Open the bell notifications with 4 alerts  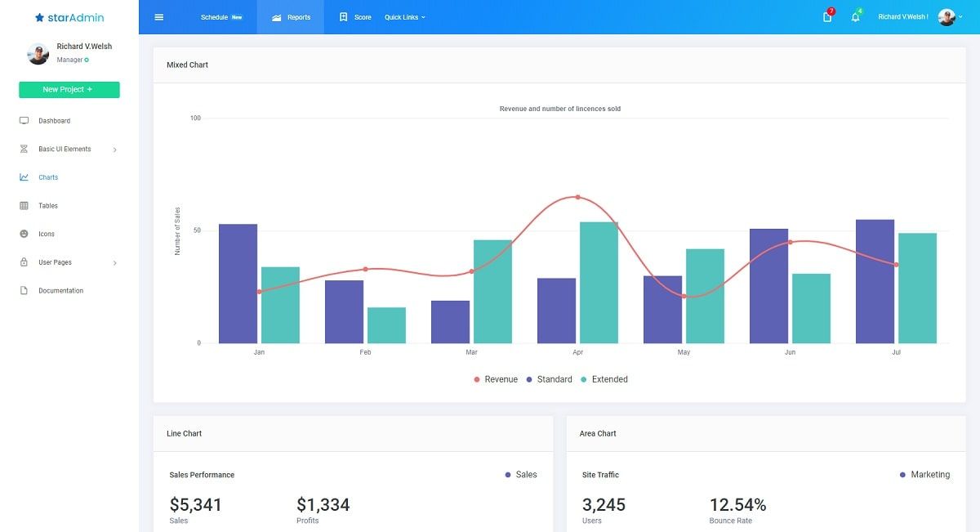pos(854,17)
